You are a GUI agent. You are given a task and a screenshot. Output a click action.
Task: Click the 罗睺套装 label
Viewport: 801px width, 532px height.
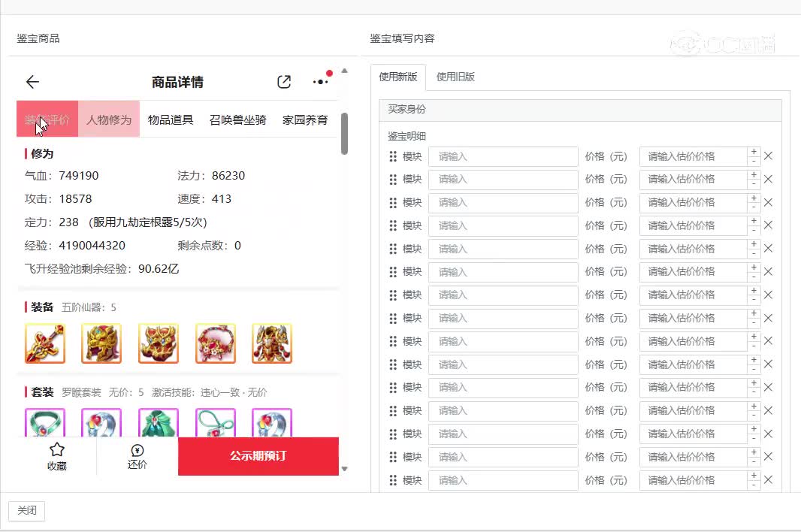(81, 392)
